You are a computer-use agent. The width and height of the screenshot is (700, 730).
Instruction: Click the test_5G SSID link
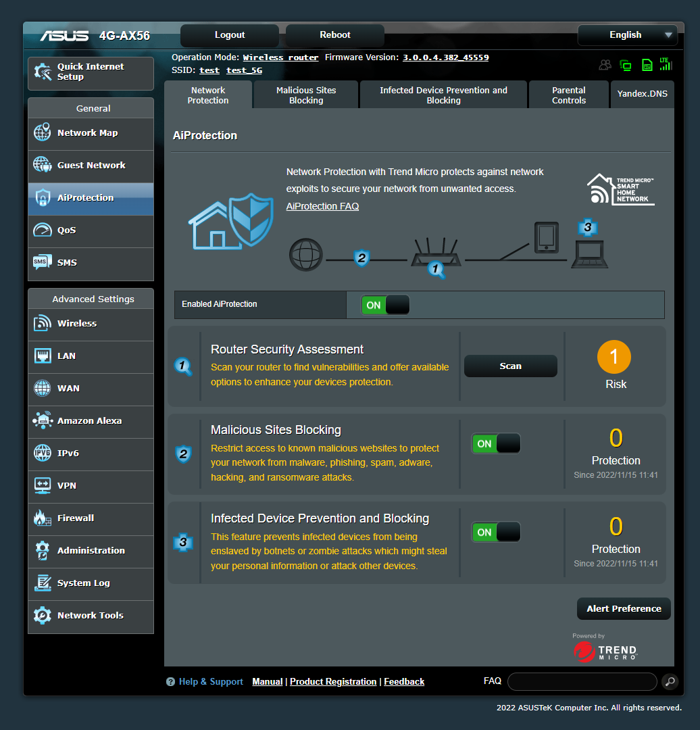point(245,70)
